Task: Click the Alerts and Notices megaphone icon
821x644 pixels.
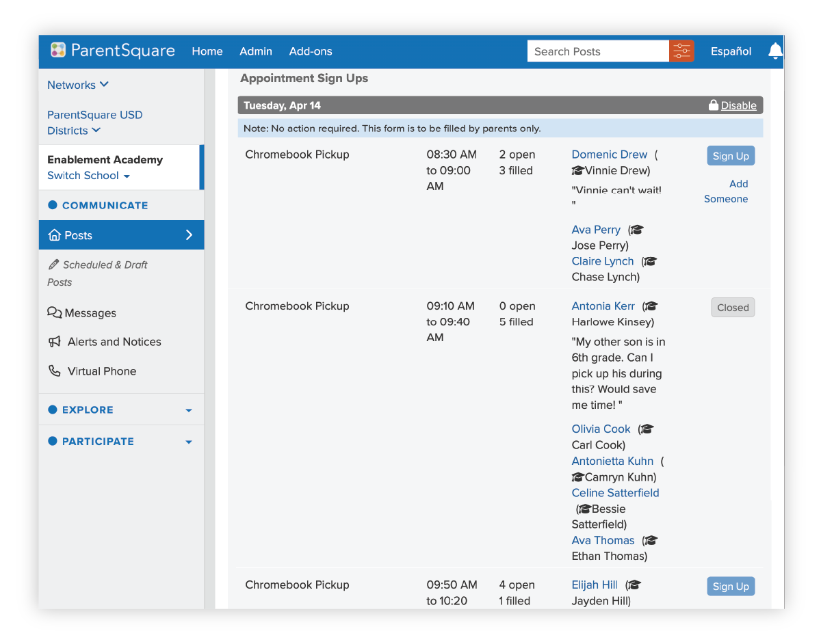Action: 55,342
